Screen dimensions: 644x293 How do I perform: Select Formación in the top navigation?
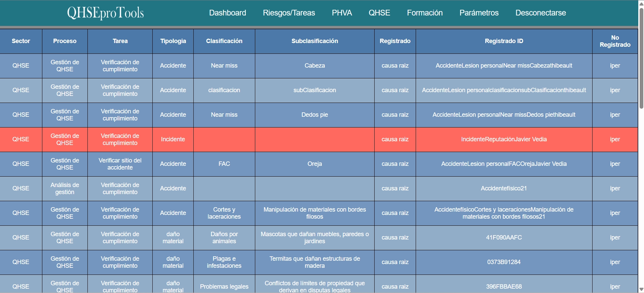[424, 13]
